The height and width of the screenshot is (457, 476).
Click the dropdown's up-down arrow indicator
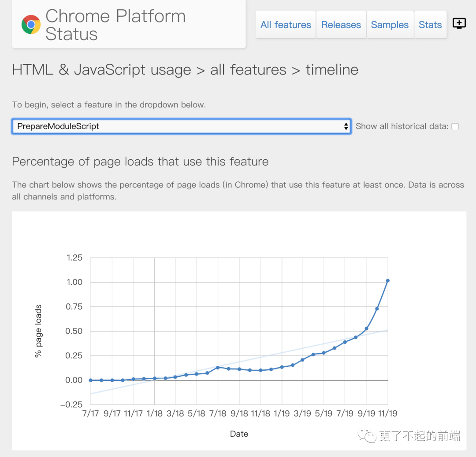[x=346, y=126]
